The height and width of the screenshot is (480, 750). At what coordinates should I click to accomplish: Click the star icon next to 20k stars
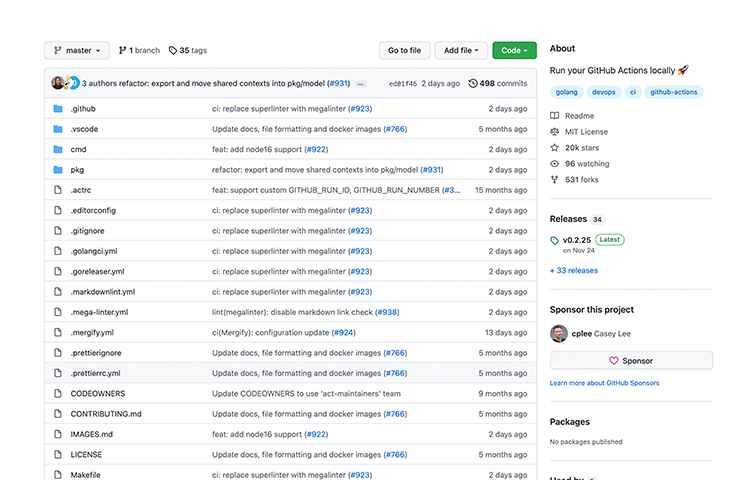tap(554, 148)
